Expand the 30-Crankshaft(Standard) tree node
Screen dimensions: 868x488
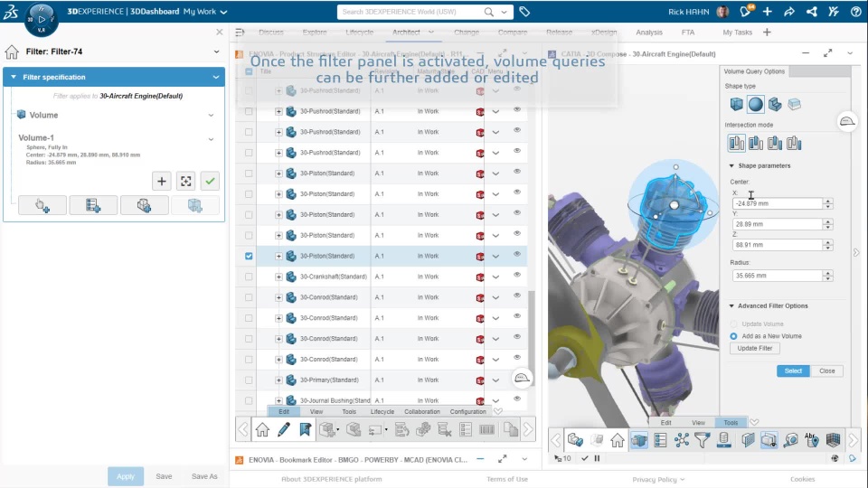[278, 277]
